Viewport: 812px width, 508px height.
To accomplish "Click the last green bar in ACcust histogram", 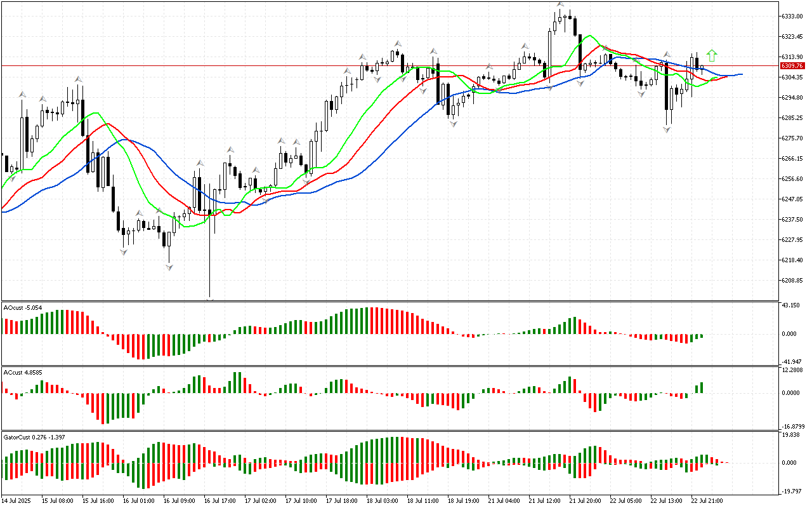I will click(x=702, y=387).
